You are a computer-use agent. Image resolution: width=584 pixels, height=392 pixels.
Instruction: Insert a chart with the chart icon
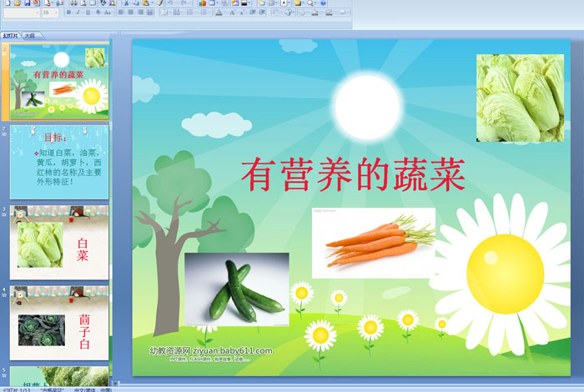(202, 3)
